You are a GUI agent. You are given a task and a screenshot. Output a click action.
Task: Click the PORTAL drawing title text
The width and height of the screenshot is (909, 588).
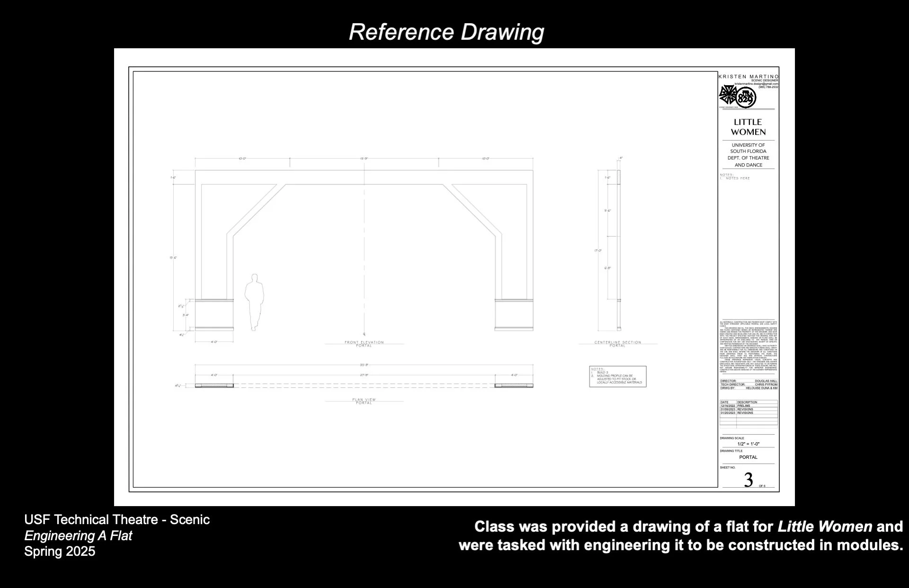748,457
